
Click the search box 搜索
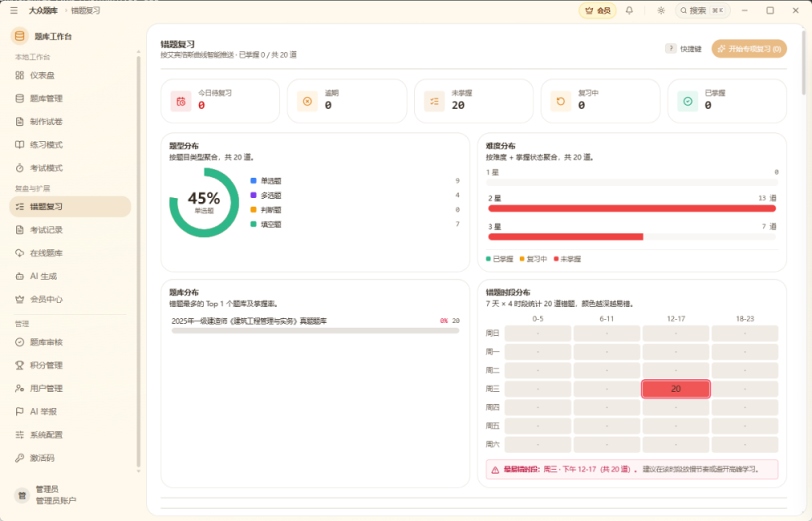(x=702, y=11)
